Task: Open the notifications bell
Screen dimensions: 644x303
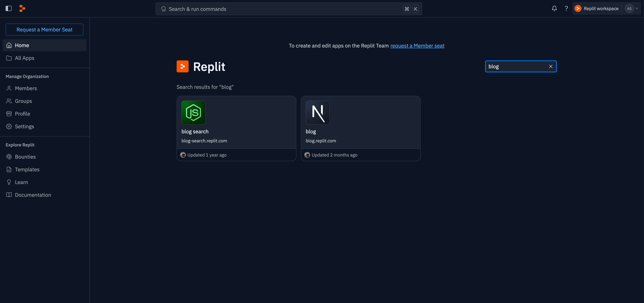Action: (x=554, y=8)
